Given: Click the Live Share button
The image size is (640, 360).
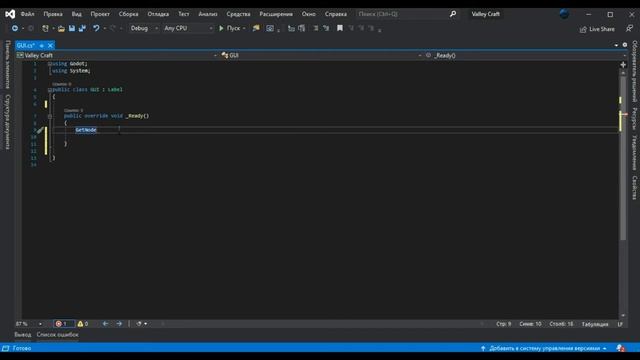Looking at the screenshot, I should coord(597,29).
